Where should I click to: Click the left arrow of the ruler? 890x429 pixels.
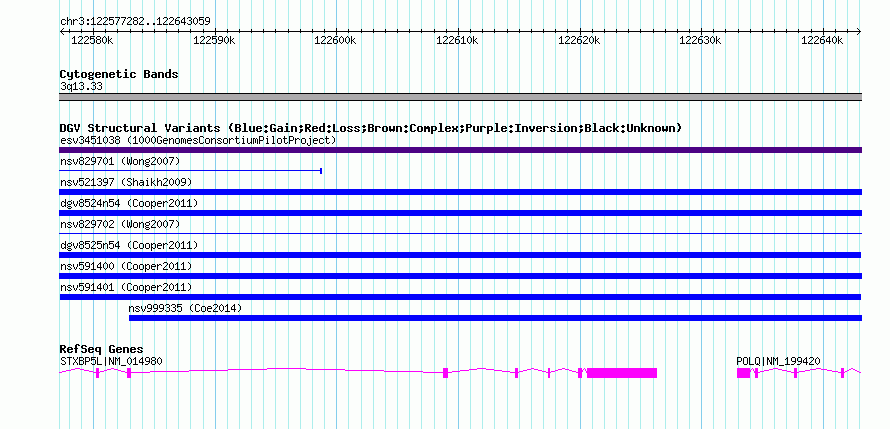(x=62, y=32)
